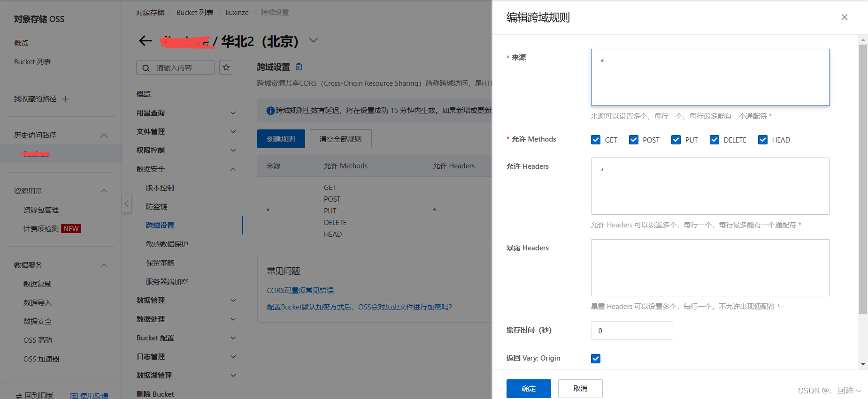
Task: Click the 清空全部规则 button
Action: pos(340,139)
